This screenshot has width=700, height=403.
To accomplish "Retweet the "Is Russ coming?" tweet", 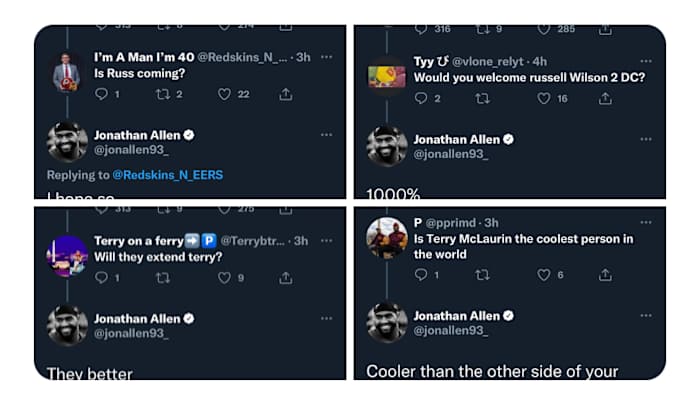I will [x=163, y=95].
